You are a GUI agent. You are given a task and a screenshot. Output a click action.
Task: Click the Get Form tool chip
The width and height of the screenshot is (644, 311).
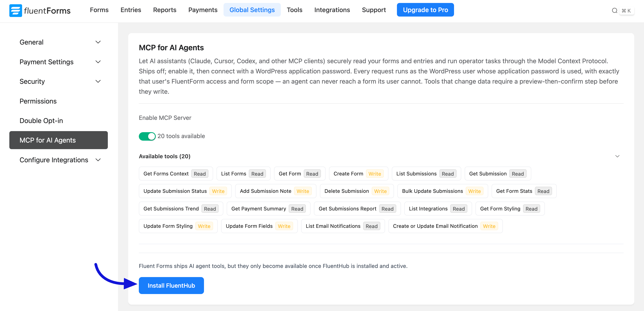pos(300,174)
